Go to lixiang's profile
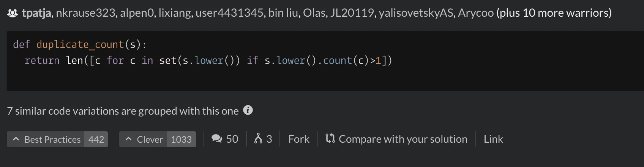The height and width of the screenshot is (167, 644). (x=175, y=13)
